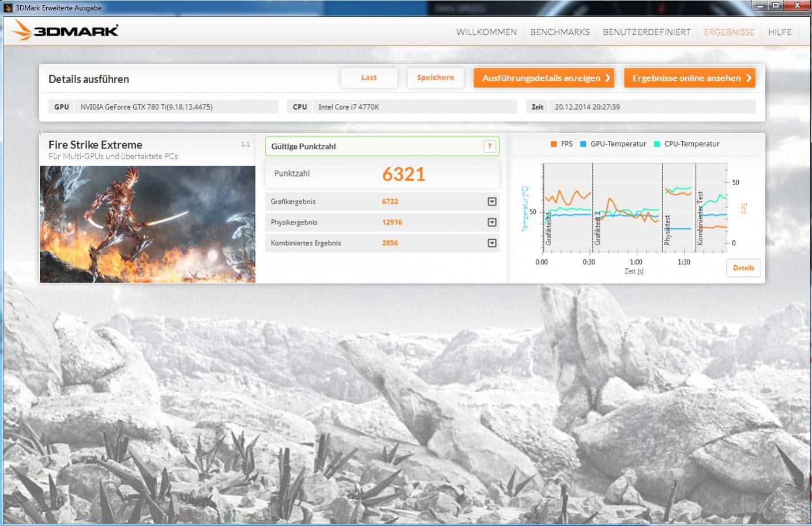812x526 pixels.
Task: Open the help question mark next to Gültige Punktzahl
Action: pyautogui.click(x=490, y=146)
